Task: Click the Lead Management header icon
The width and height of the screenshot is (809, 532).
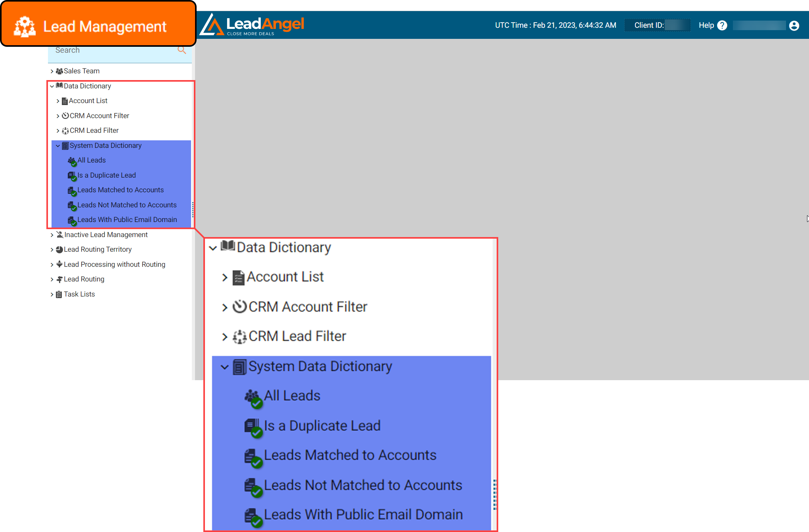Action: click(x=25, y=27)
